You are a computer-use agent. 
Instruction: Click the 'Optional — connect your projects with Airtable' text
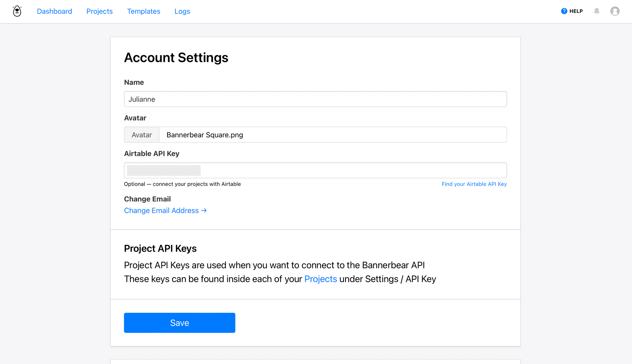tap(182, 184)
